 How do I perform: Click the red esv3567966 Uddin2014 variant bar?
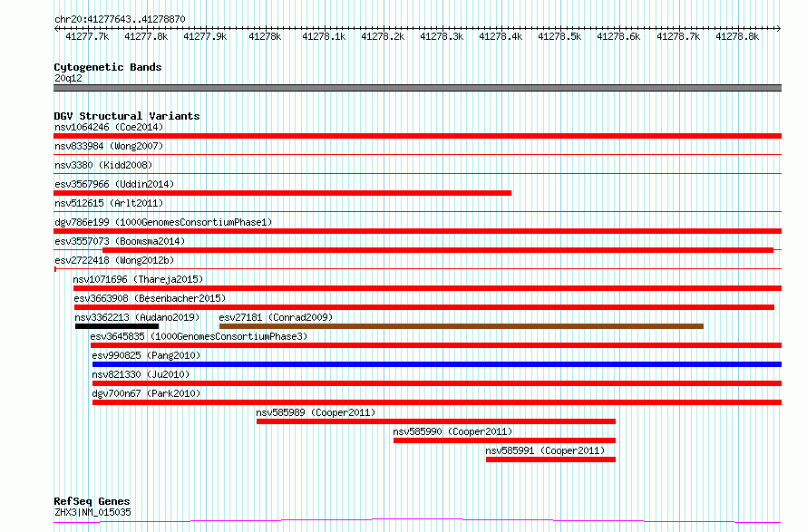[283, 193]
